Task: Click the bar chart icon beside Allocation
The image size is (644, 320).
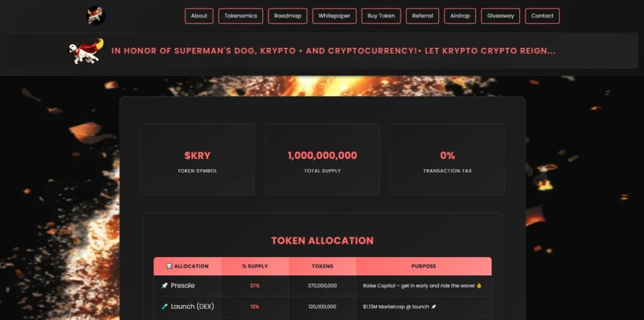Action: pyautogui.click(x=169, y=266)
